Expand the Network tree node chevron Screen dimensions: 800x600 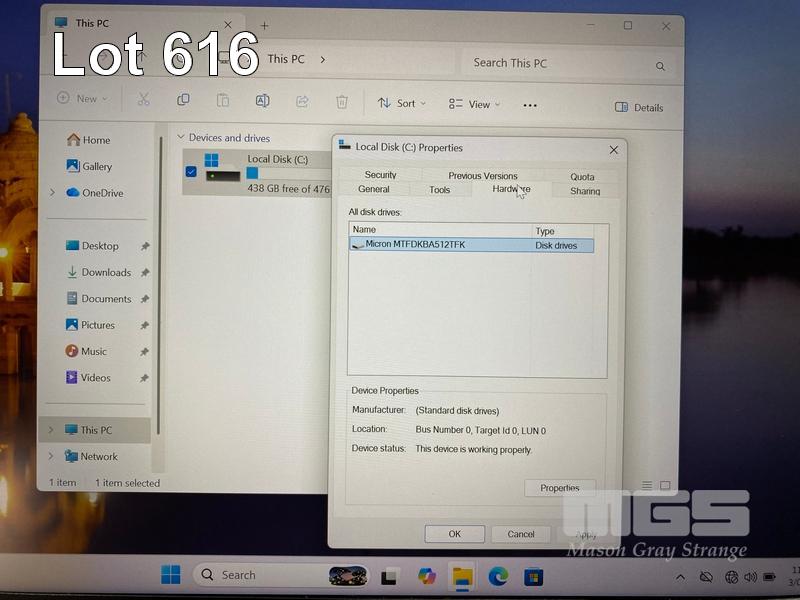51,456
